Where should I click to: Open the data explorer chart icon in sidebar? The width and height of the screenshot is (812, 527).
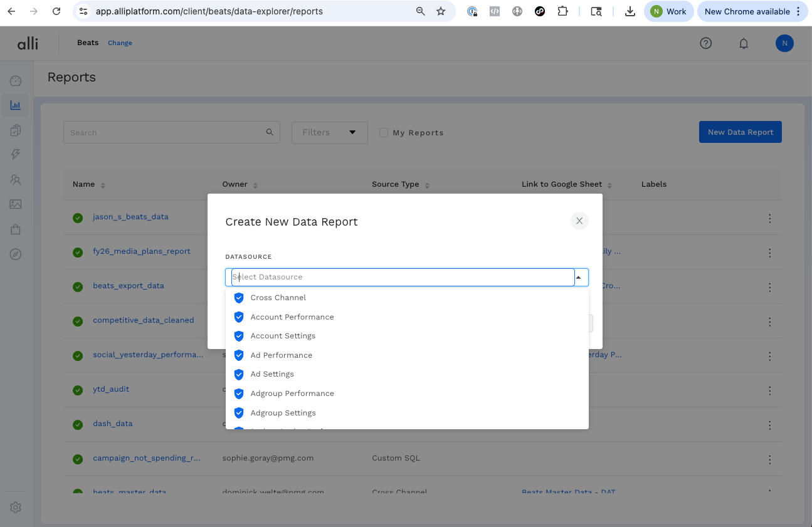[16, 105]
